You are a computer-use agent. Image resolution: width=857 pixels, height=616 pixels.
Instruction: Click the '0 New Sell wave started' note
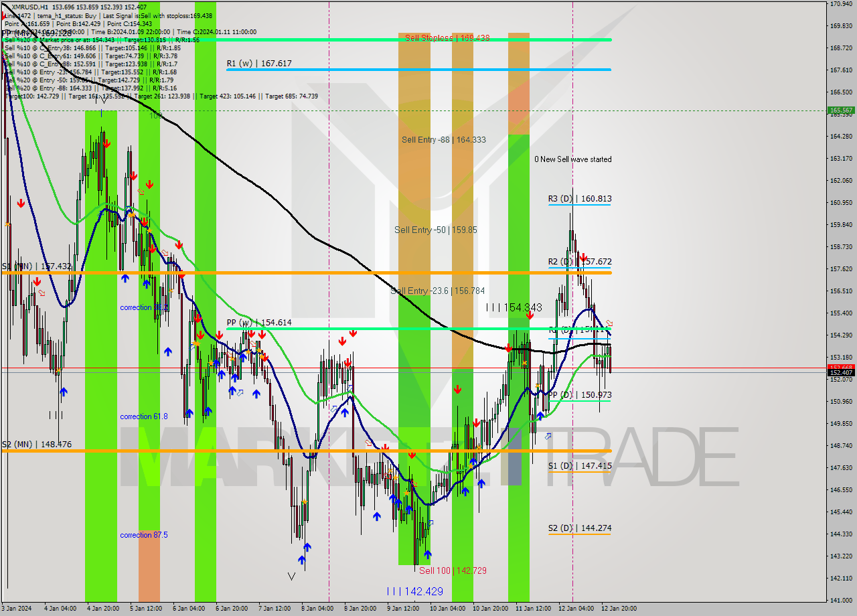tap(572, 159)
